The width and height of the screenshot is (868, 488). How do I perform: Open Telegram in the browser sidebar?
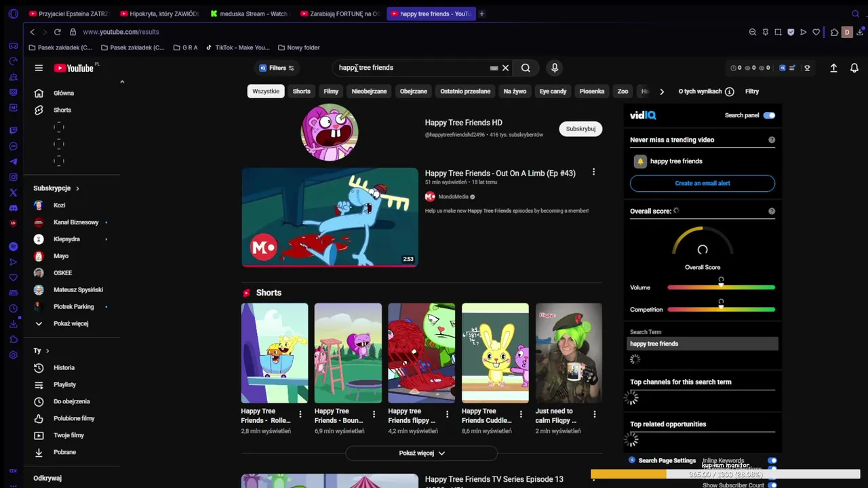point(13,161)
